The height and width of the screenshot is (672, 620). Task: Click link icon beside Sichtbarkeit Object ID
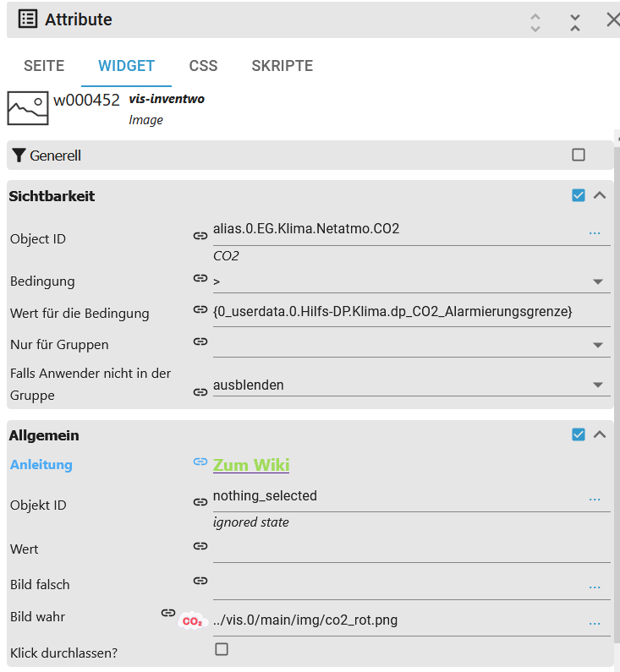click(200, 237)
